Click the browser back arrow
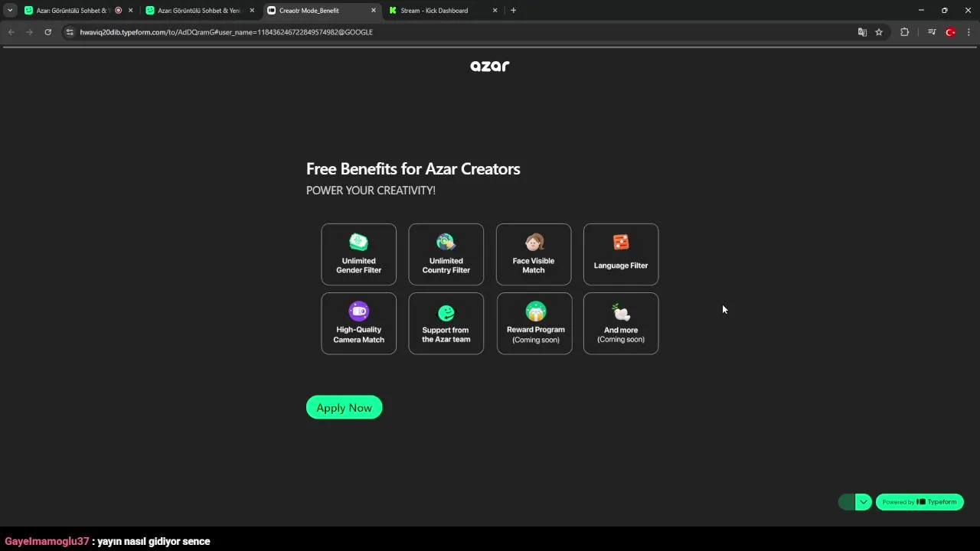Screen dimensions: 980x551 click(x=11, y=32)
